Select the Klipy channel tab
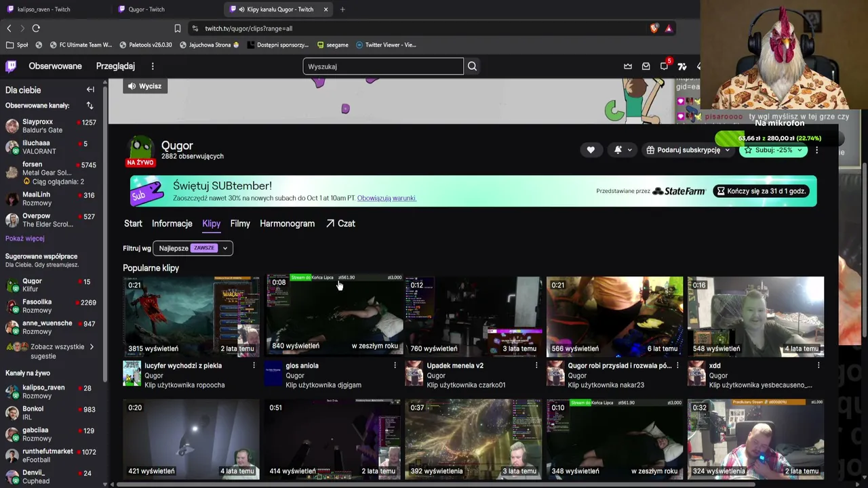 211,224
